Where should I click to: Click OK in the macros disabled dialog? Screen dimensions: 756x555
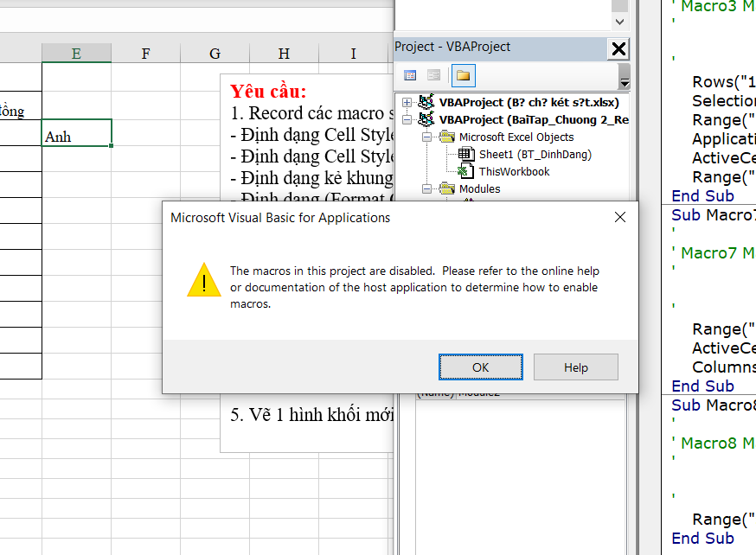[x=480, y=367]
